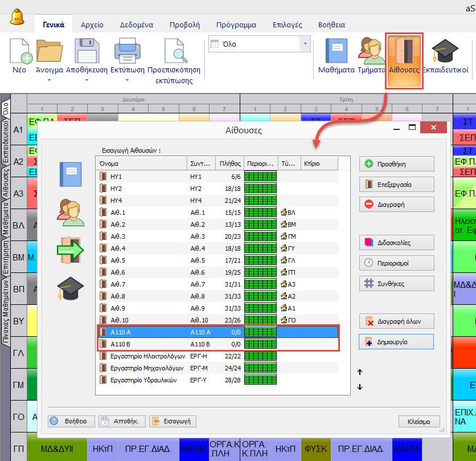Viewport: 476px width, 461px height.
Task: Expand the Όλο view combo box
Action: point(305,44)
